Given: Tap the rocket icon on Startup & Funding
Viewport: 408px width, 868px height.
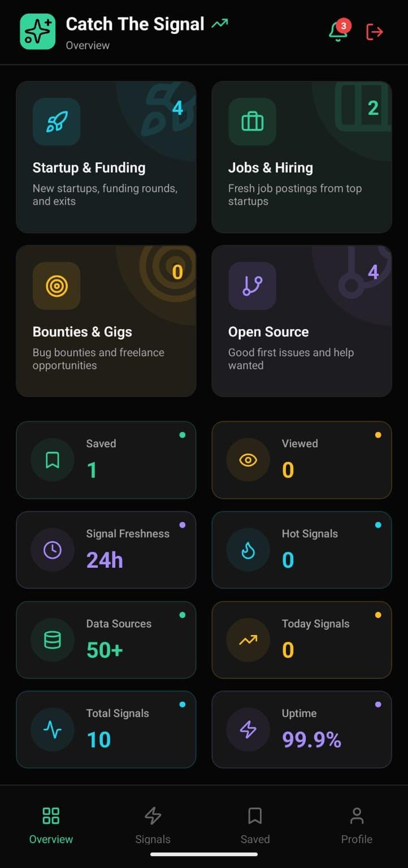Looking at the screenshot, I should 57,122.
